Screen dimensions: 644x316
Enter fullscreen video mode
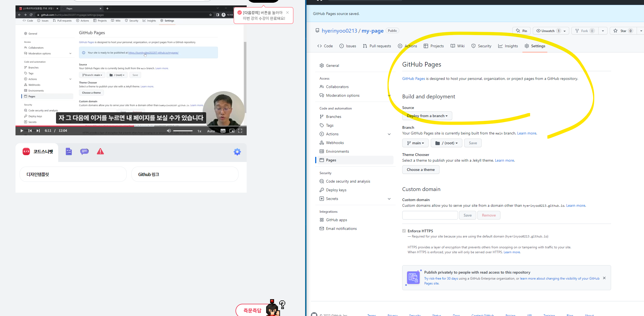coord(240,131)
